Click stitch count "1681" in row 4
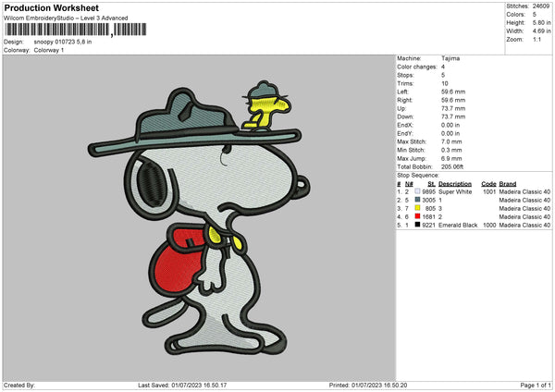Image resolution: width=555 pixels, height=392 pixels. point(428,217)
